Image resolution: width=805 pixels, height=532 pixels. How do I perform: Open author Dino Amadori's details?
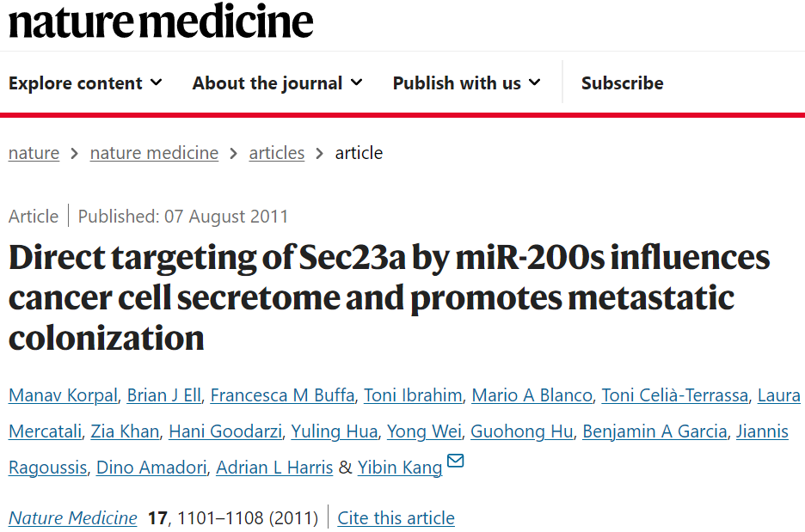pos(151,468)
